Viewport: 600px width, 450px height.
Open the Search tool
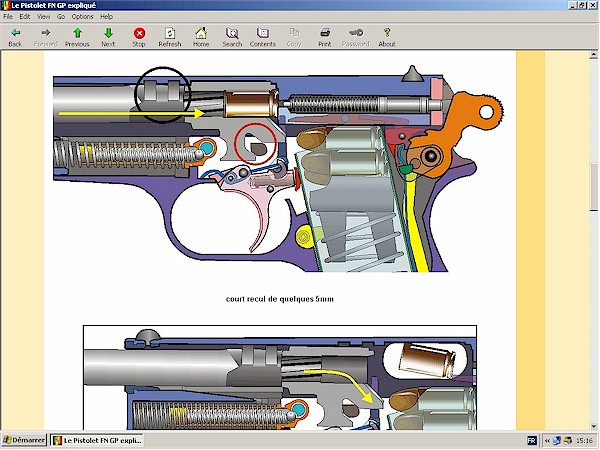pos(232,37)
